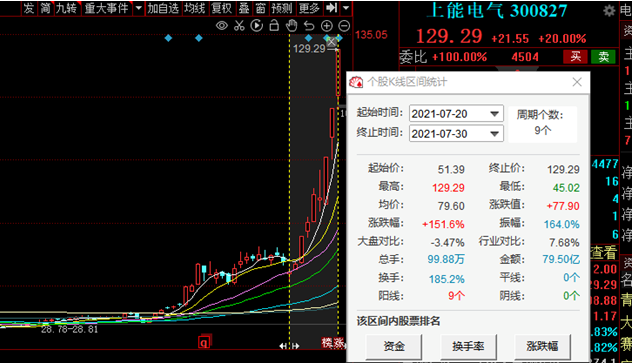
Task: Click the 叠 overlay button
Action: pos(244,8)
